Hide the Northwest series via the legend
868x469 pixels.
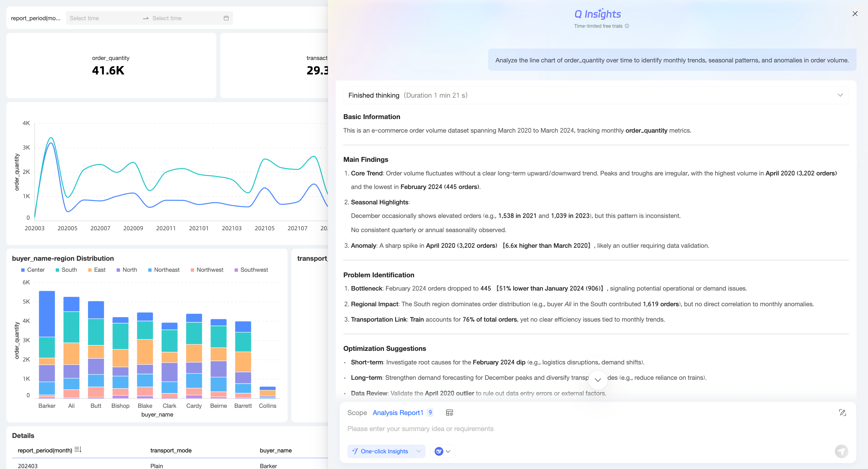pos(206,270)
